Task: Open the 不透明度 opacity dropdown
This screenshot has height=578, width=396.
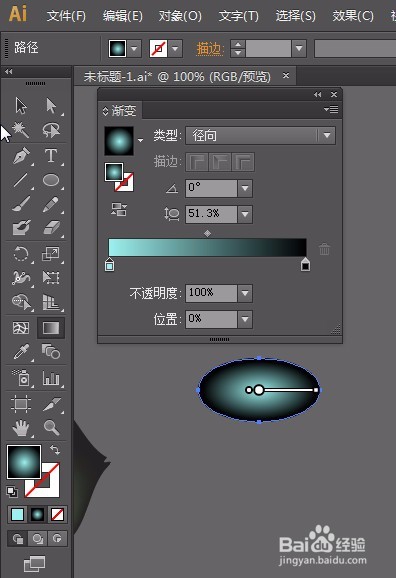Action: pos(245,293)
